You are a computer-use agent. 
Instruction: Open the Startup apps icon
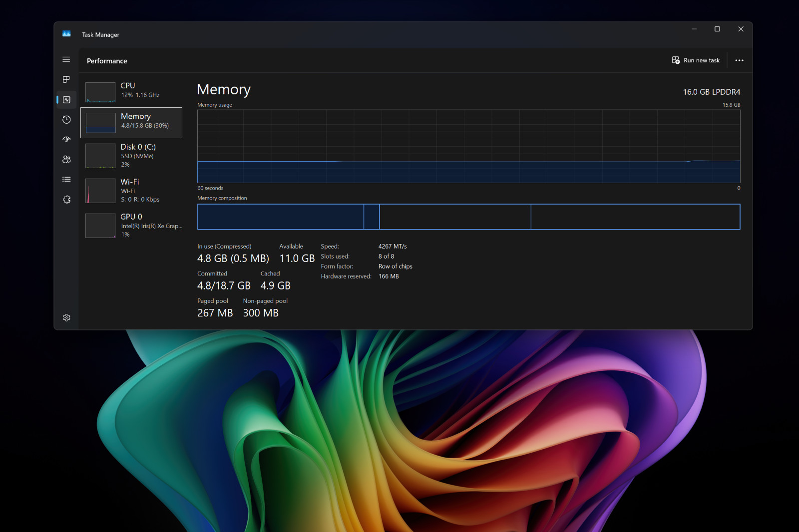[66, 139]
